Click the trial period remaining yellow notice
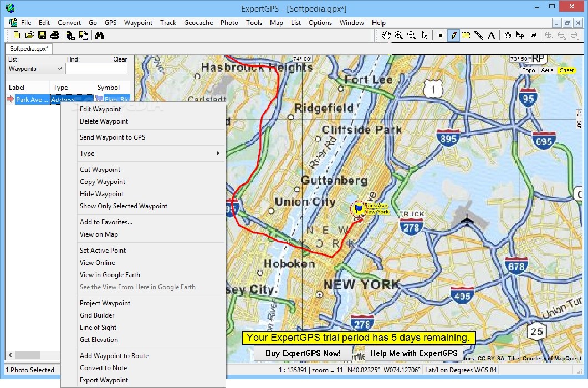 359,338
